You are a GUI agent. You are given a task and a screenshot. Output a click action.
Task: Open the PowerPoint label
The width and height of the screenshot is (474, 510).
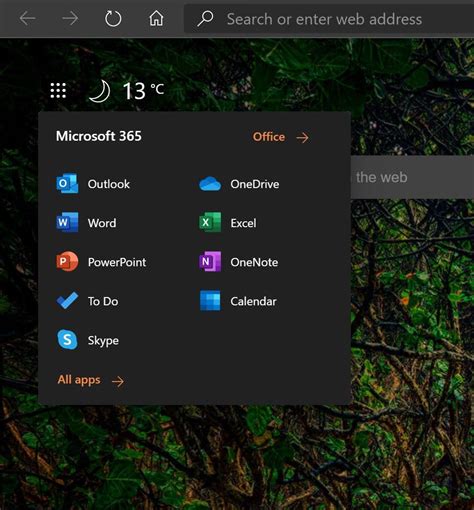(117, 262)
